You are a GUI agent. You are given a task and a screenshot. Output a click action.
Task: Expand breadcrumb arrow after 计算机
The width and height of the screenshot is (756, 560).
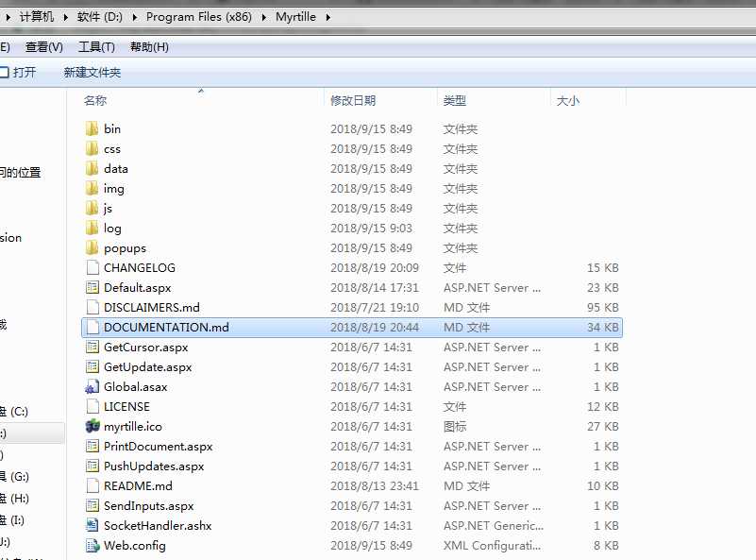pos(65,17)
